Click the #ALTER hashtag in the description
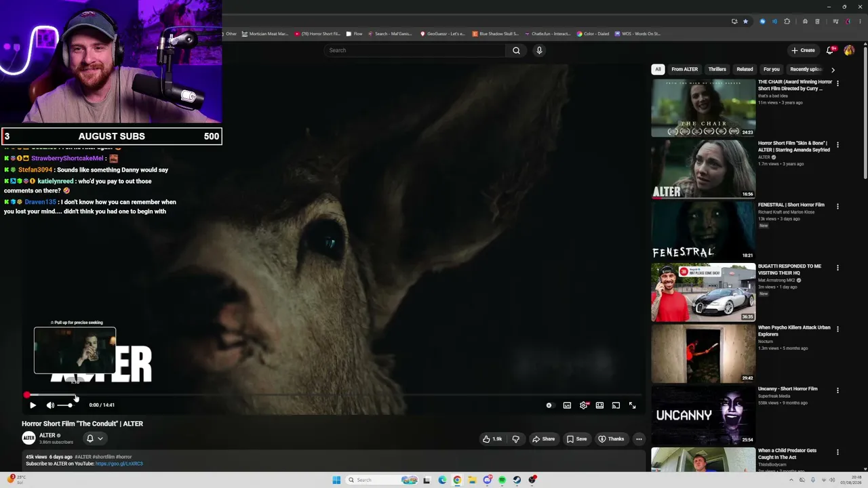868x488 pixels. pyautogui.click(x=83, y=457)
